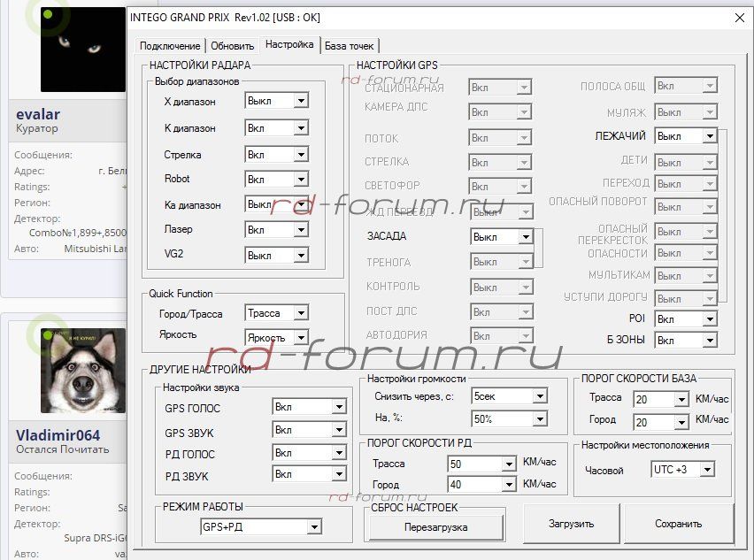Open the Vladimir064 profile link
754x560 pixels.
click(x=58, y=434)
